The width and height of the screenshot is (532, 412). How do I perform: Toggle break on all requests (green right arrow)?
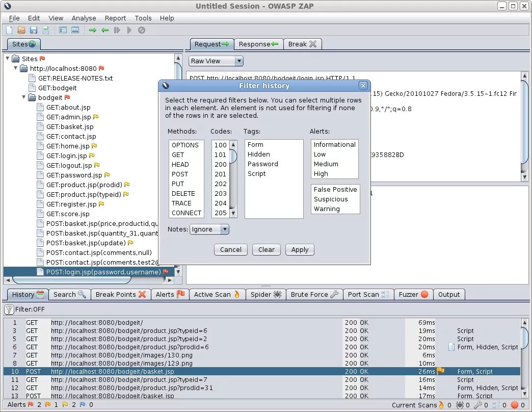(x=93, y=30)
